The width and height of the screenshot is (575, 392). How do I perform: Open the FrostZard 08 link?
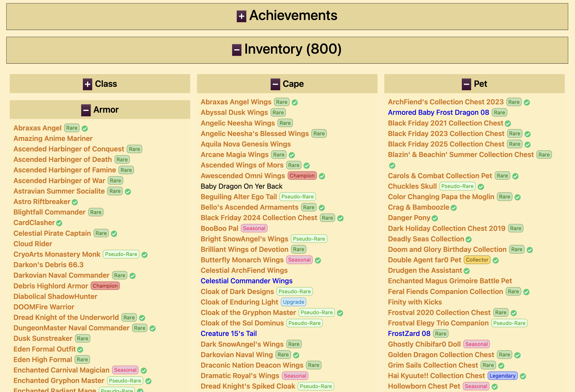[409, 334]
